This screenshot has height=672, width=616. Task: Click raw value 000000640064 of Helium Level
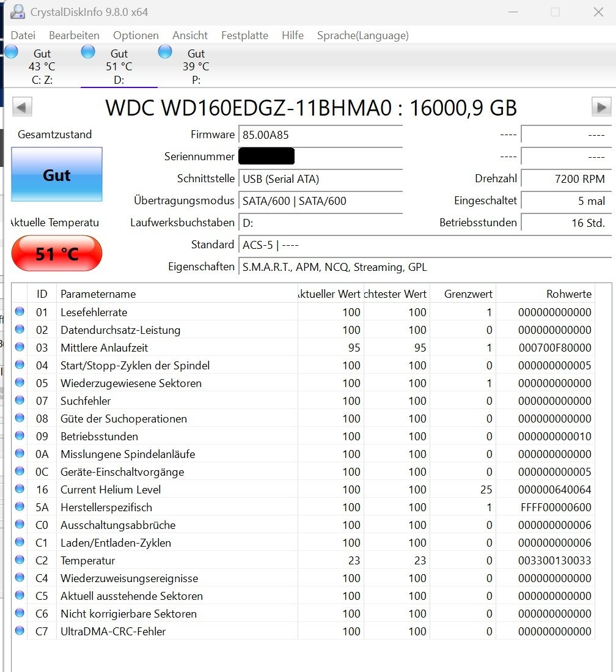tap(554, 489)
